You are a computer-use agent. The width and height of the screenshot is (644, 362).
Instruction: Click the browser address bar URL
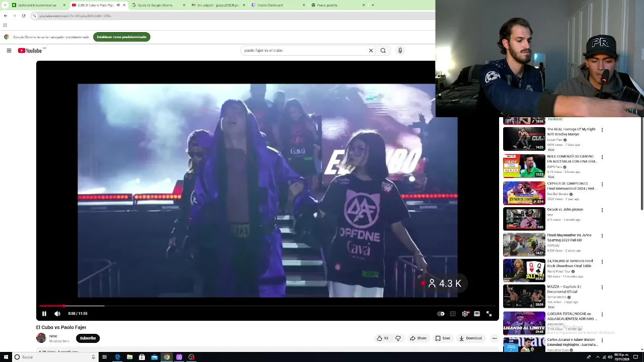click(75, 16)
